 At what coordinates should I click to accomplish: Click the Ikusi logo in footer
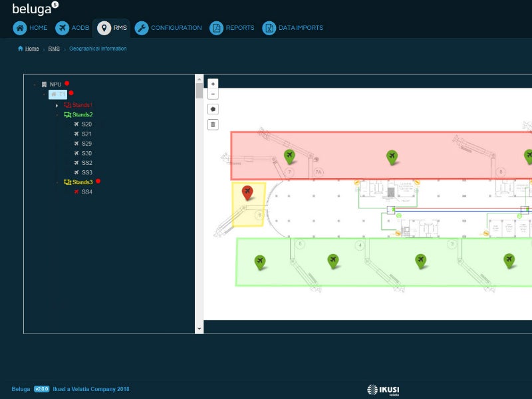(383, 389)
